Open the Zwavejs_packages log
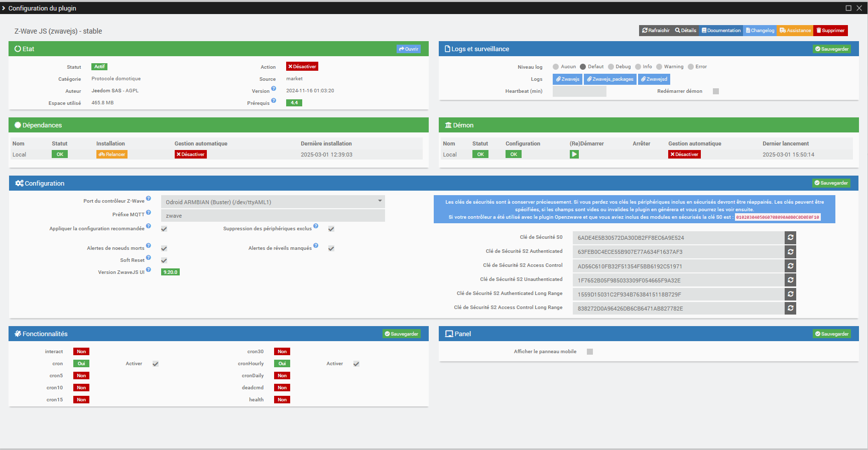Image resolution: width=868 pixels, height=450 pixels. (610, 79)
